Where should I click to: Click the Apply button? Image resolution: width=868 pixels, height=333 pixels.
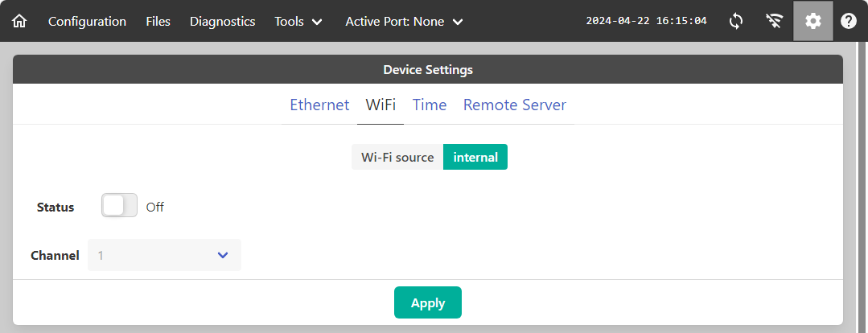coord(428,302)
